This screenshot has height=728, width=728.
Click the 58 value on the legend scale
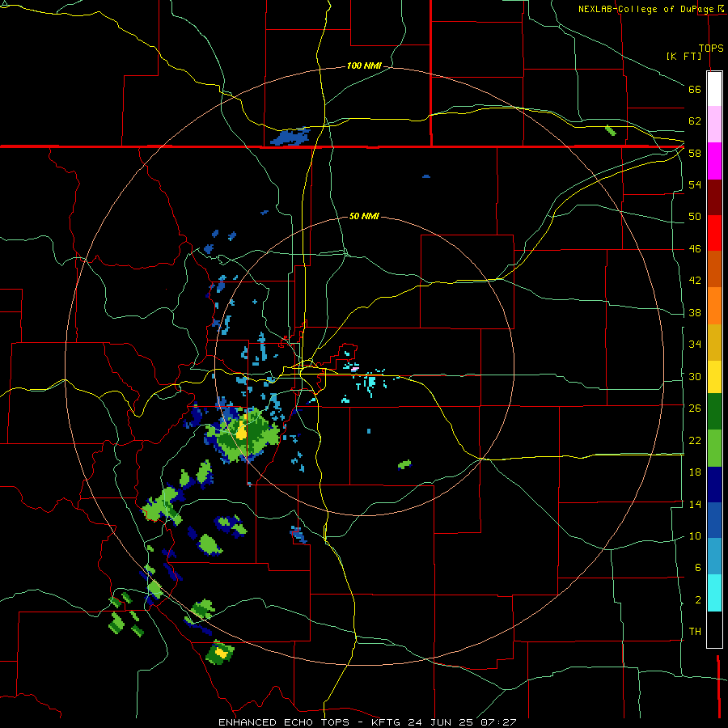pos(695,153)
